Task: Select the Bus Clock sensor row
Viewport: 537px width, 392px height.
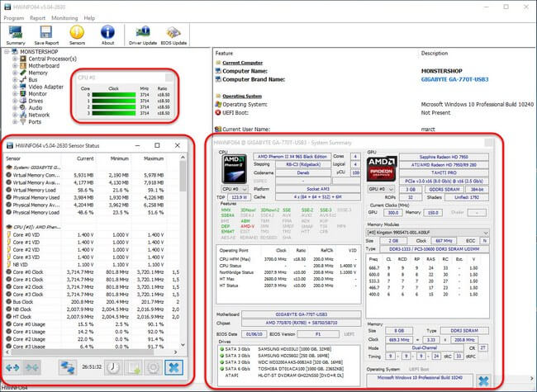Action: 92,302
